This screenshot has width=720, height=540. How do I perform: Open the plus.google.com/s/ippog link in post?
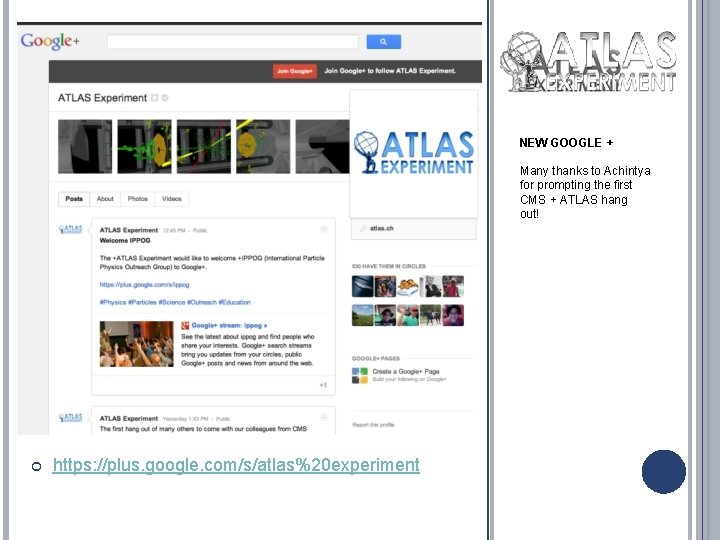pos(144,285)
